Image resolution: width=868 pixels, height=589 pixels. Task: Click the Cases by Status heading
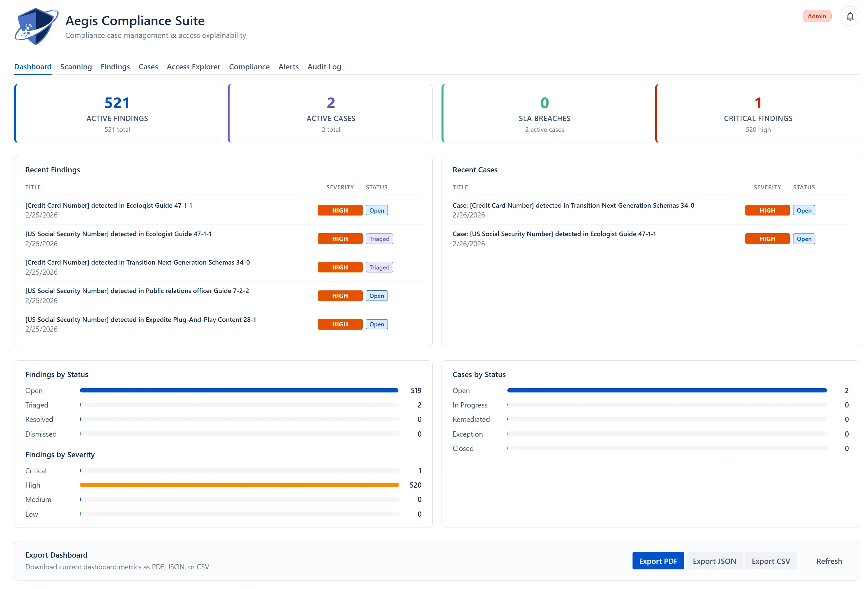pyautogui.click(x=479, y=374)
